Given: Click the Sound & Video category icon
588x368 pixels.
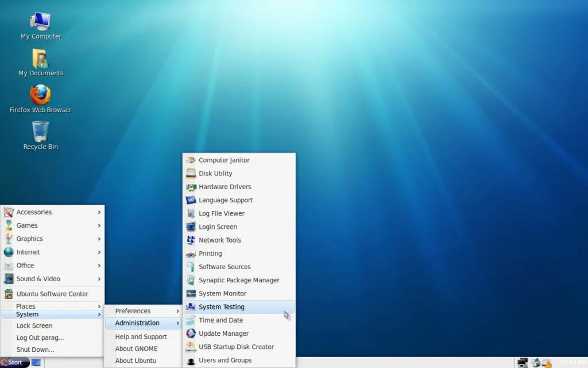Looking at the screenshot, I should click(9, 279).
